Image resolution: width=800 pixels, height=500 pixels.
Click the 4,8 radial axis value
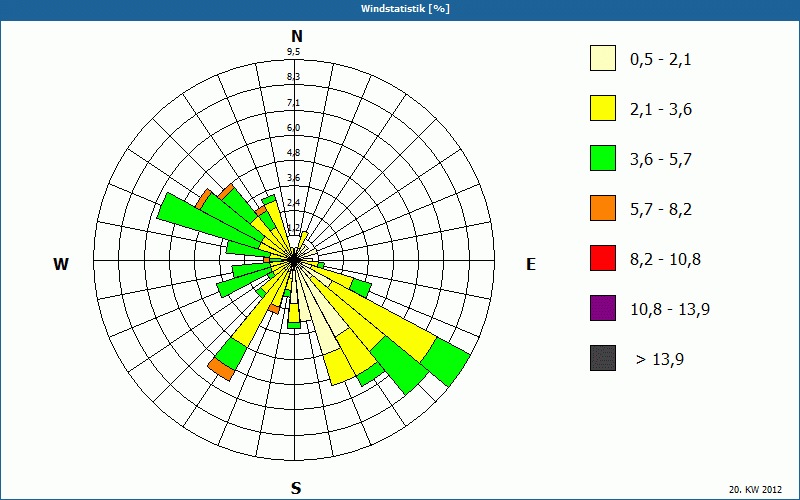pos(293,153)
